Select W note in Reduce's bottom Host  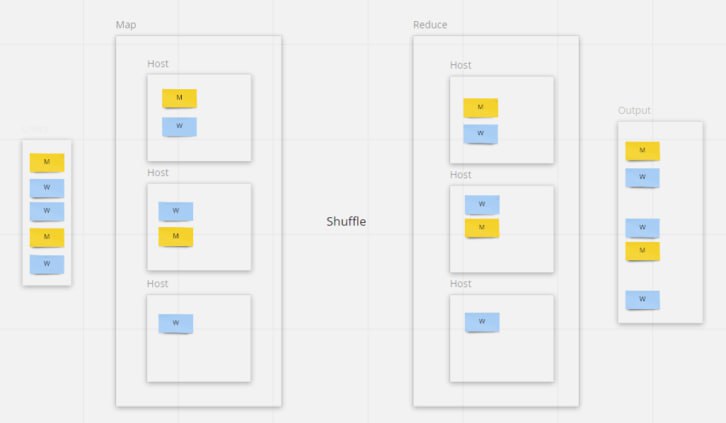pyautogui.click(x=482, y=322)
